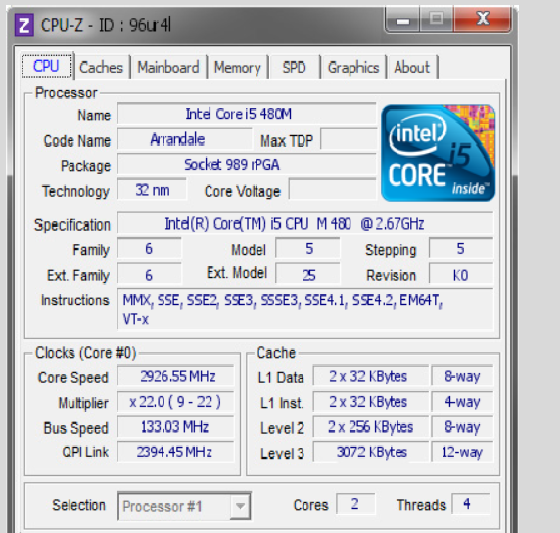
Task: Open the Mainboard tab
Action: click(169, 68)
